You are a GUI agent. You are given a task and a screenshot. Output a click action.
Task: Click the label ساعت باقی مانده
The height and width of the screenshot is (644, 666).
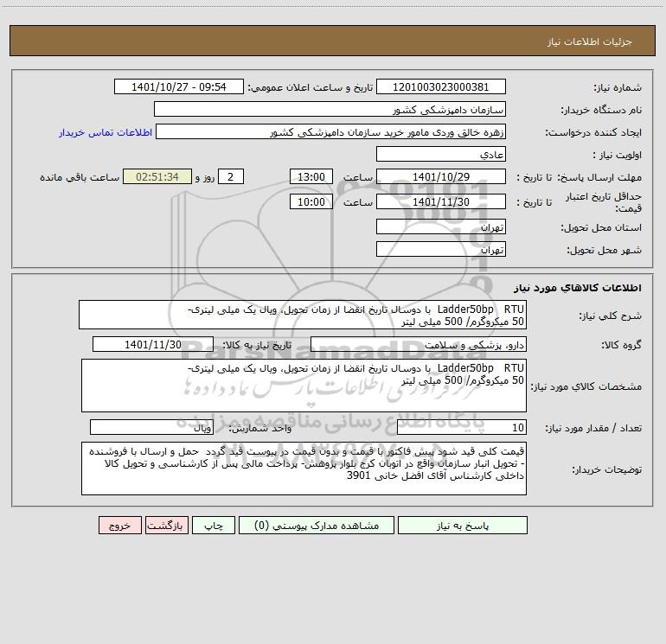(80, 177)
